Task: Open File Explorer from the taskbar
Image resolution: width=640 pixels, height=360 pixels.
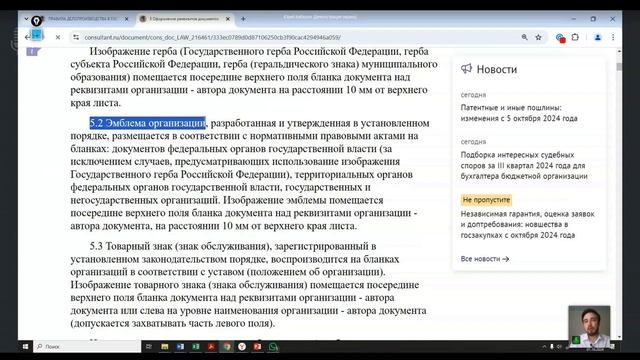Action: [164, 347]
